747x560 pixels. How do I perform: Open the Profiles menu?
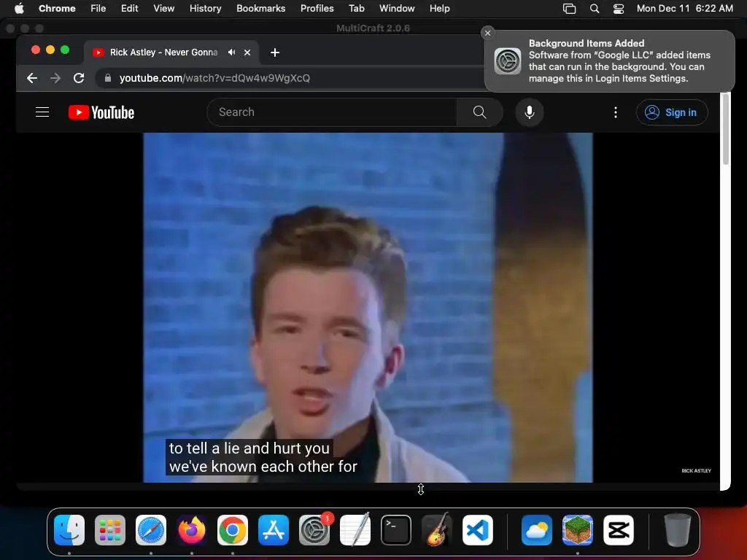coord(317,8)
